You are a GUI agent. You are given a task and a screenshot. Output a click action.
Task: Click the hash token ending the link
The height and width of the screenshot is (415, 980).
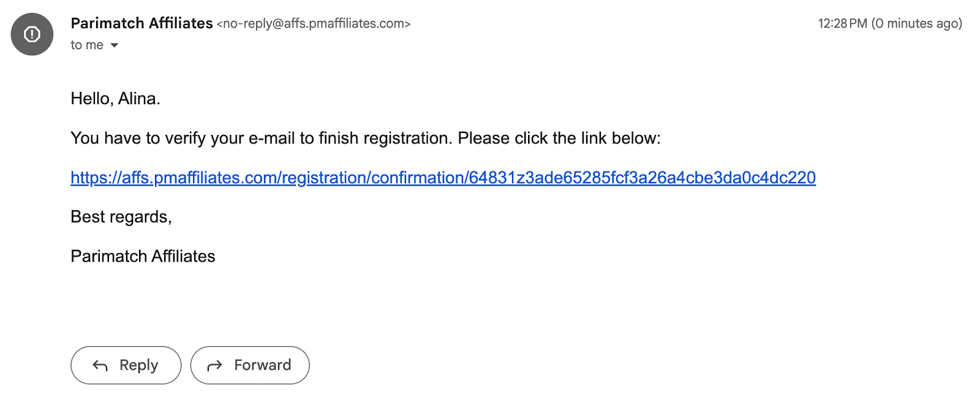[643, 178]
